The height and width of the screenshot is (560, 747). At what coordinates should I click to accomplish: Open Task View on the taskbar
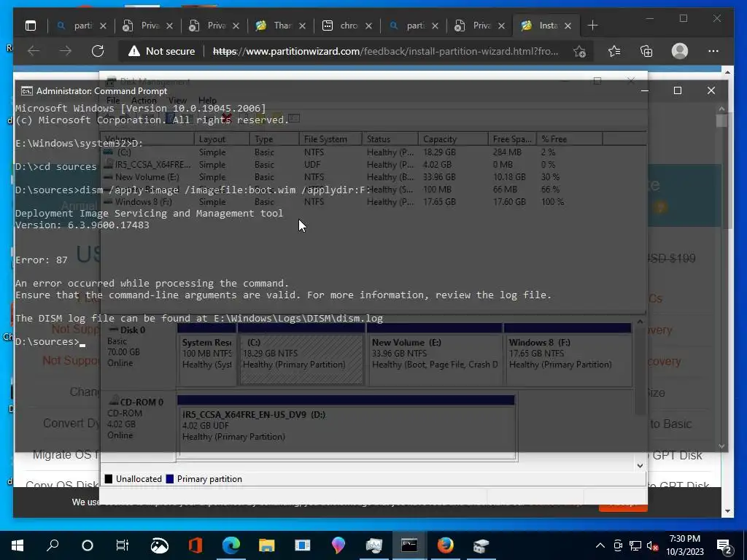pos(123,545)
